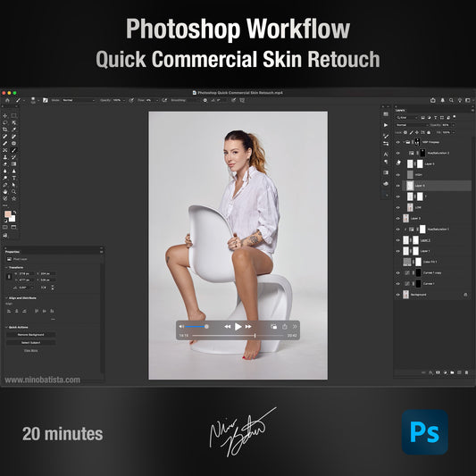Rewind the video

228,327
